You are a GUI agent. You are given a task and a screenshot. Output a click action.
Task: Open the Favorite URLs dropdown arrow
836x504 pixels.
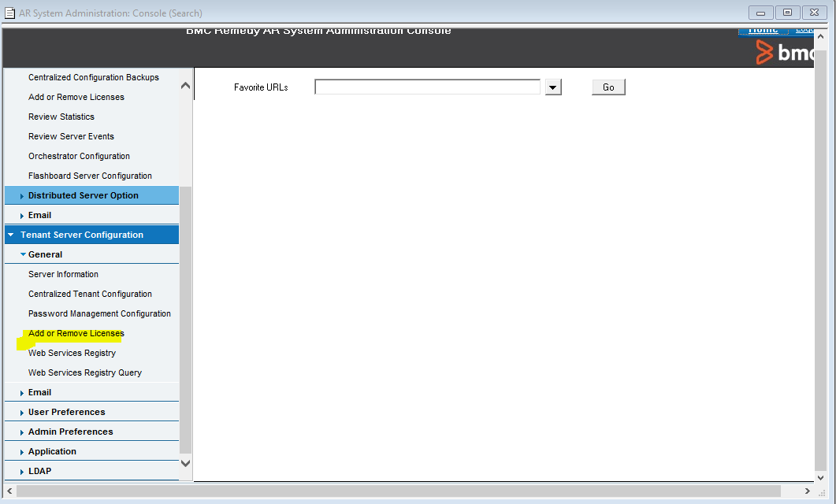pyautogui.click(x=553, y=87)
